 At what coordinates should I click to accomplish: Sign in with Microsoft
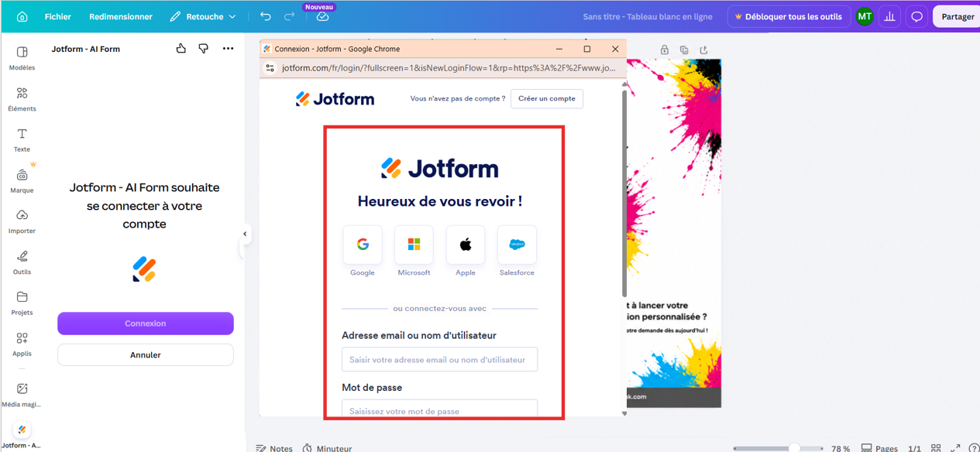(x=414, y=245)
